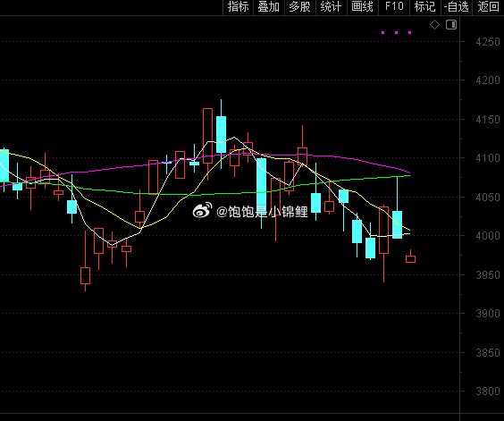
Task: Click the 3850 price axis label
Action: point(488,353)
